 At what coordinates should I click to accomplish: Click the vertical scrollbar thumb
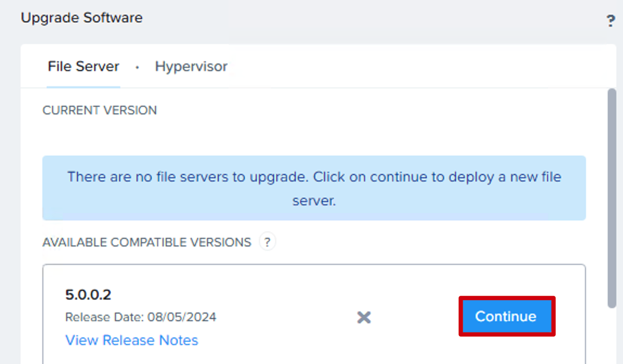pyautogui.click(x=612, y=198)
